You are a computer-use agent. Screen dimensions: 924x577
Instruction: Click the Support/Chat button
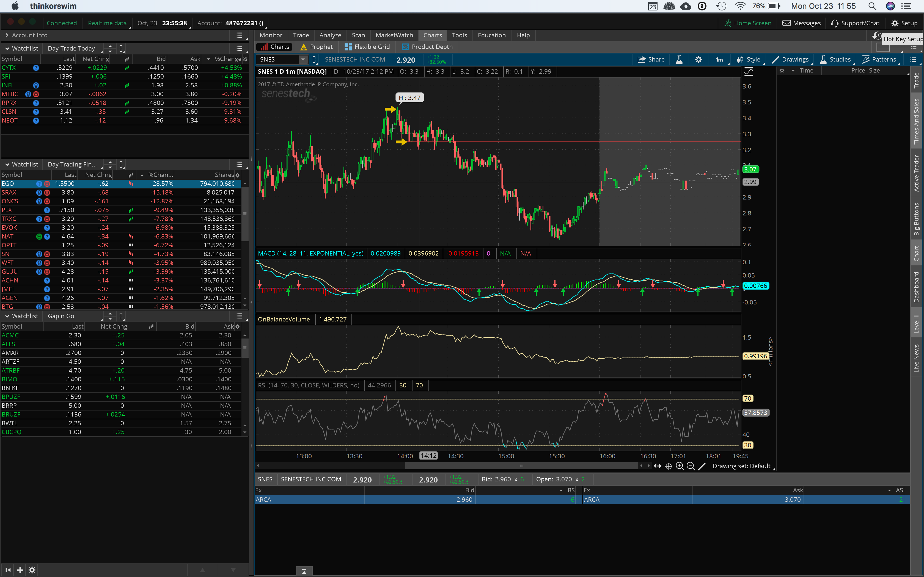click(x=855, y=23)
